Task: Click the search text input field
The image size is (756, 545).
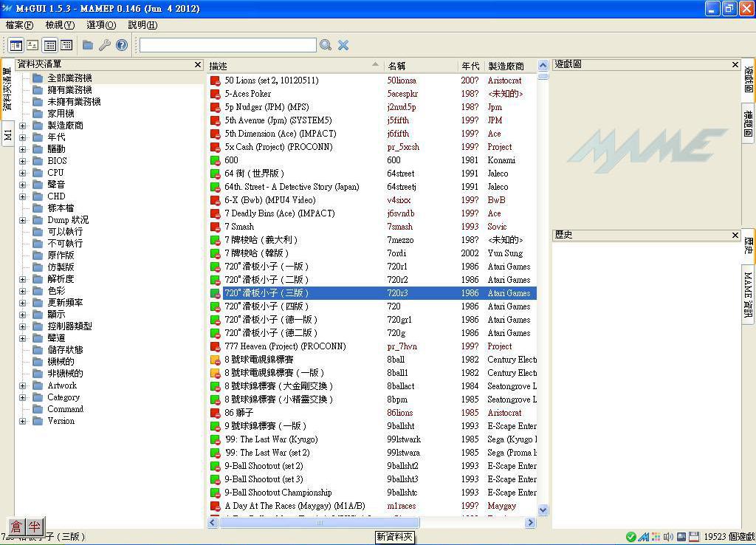Action: click(x=227, y=46)
